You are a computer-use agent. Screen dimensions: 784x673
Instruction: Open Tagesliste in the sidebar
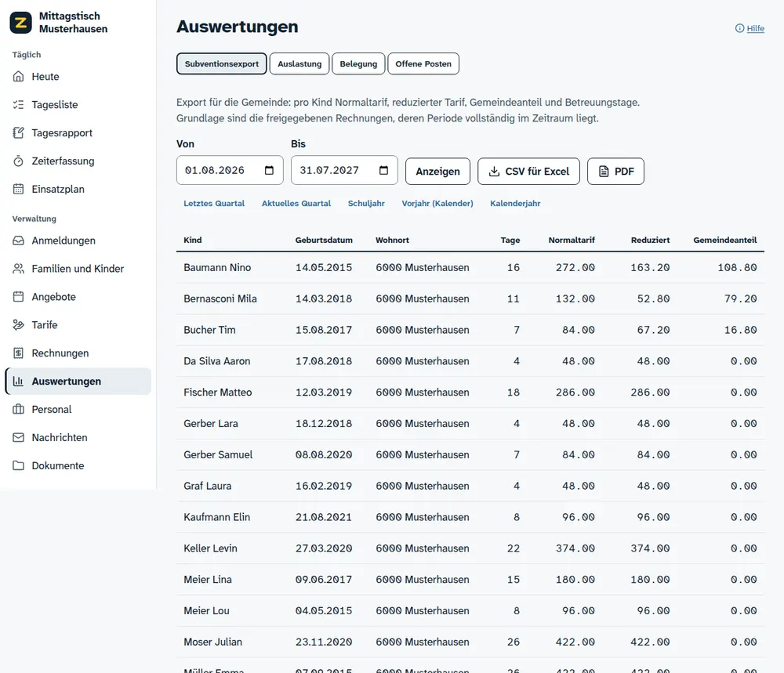(78, 104)
